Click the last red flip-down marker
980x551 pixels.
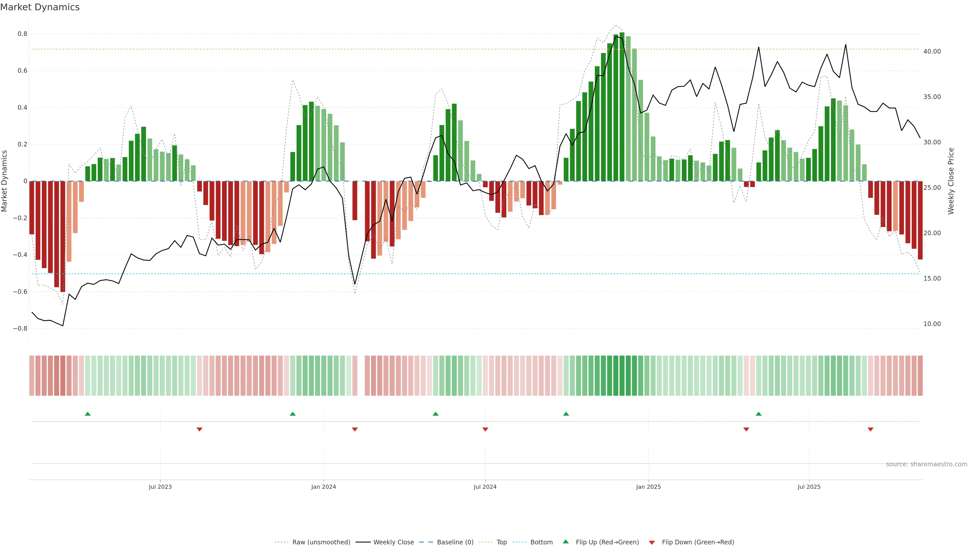click(871, 429)
